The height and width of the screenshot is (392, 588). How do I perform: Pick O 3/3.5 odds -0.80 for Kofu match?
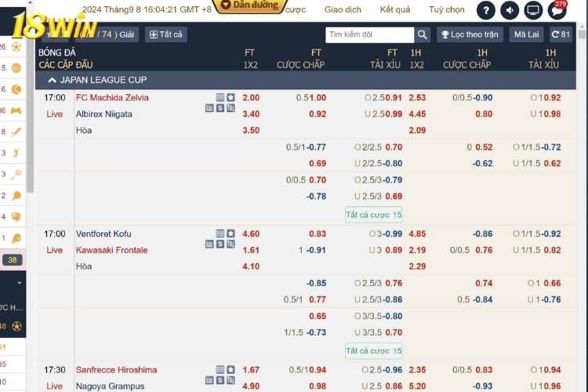[x=392, y=316]
